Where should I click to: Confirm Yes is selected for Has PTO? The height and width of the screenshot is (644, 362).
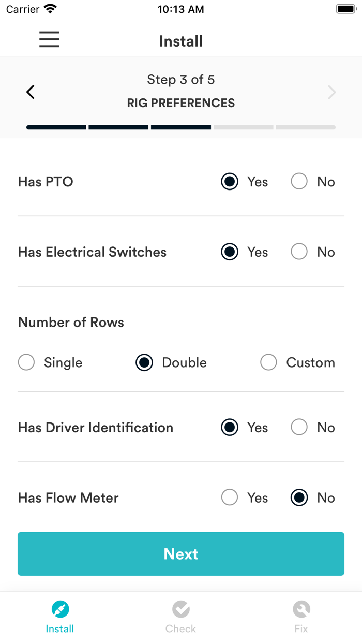point(229,182)
